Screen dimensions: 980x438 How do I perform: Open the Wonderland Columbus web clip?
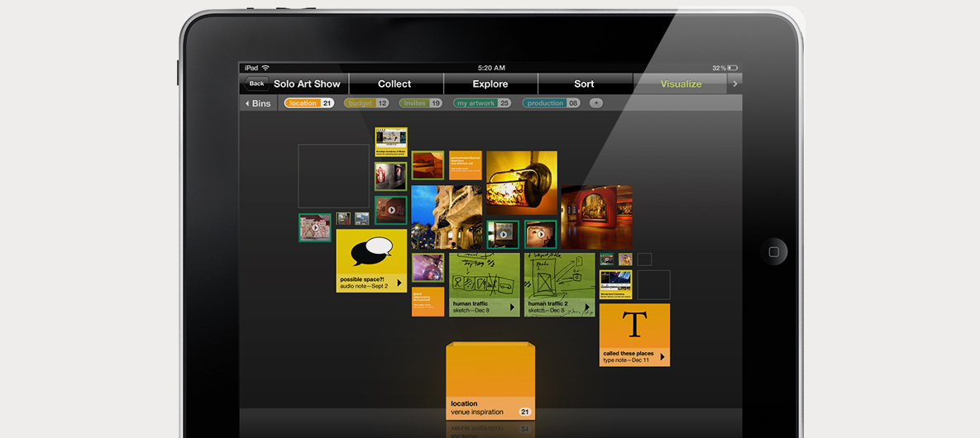(x=615, y=284)
